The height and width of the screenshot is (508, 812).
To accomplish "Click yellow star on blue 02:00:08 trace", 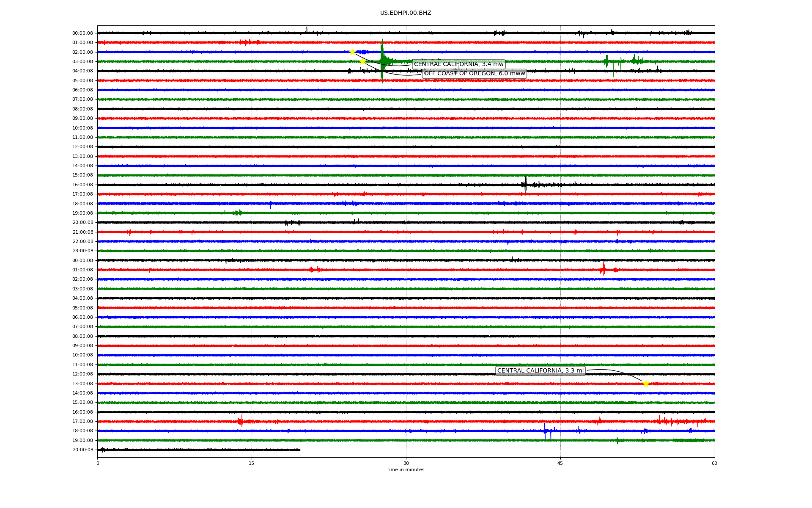I will coord(352,52).
